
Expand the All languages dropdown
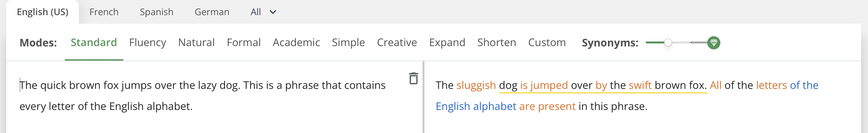click(263, 12)
